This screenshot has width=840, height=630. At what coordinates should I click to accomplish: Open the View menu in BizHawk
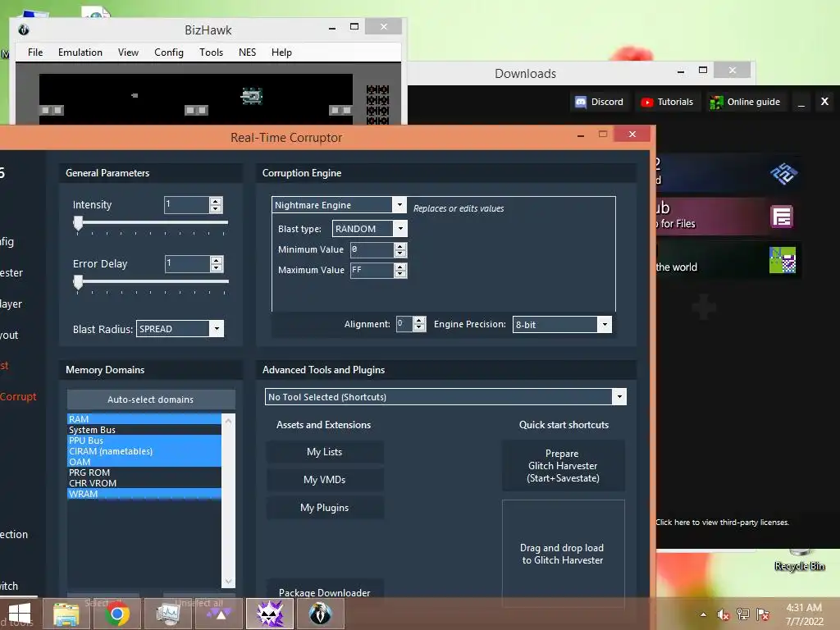pyautogui.click(x=128, y=52)
